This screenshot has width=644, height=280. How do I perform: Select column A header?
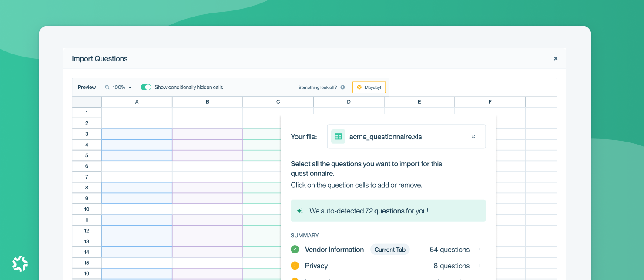click(x=137, y=102)
